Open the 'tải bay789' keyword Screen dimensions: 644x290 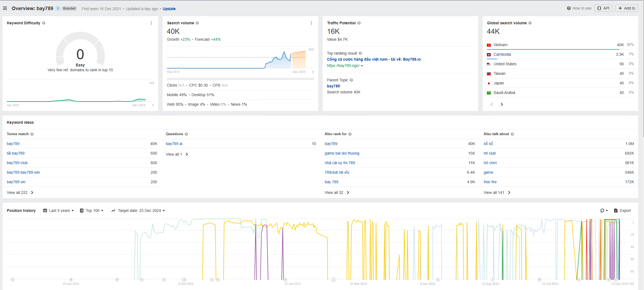16,153
